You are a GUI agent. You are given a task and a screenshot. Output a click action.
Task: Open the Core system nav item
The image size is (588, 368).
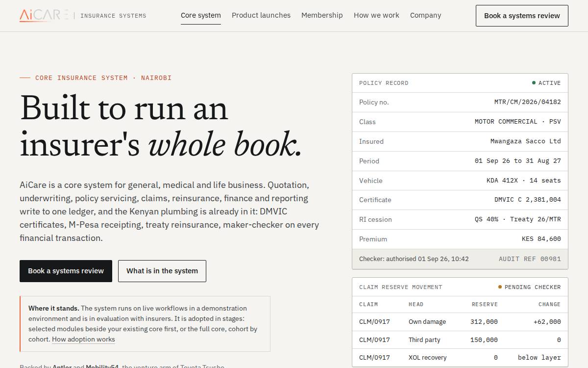click(201, 15)
